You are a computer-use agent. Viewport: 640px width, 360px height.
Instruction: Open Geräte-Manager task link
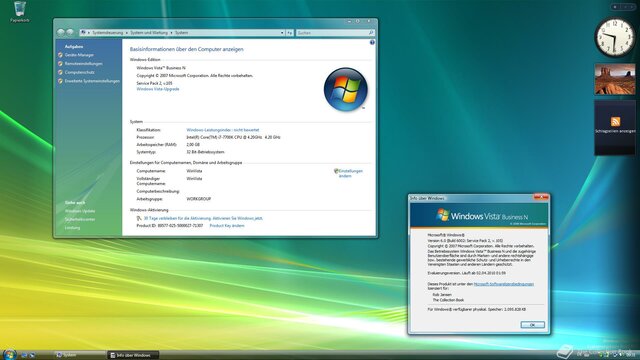(79, 55)
